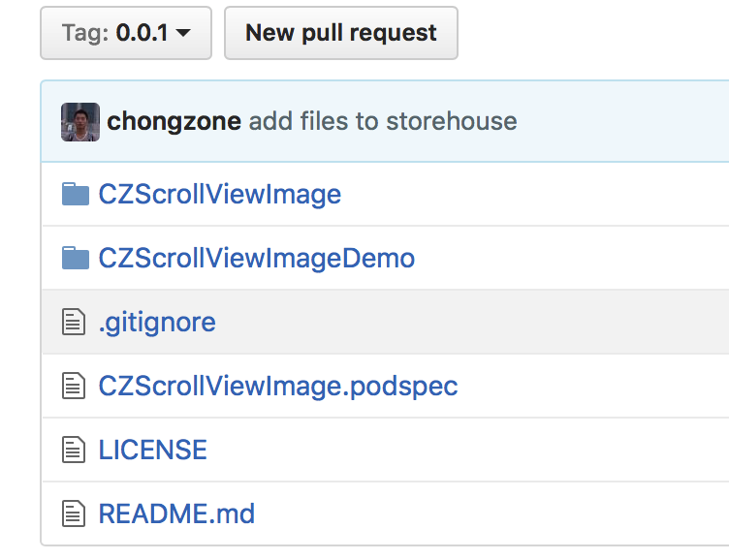Click empty space in the LICENSE row
729x560 pixels.
485,450
